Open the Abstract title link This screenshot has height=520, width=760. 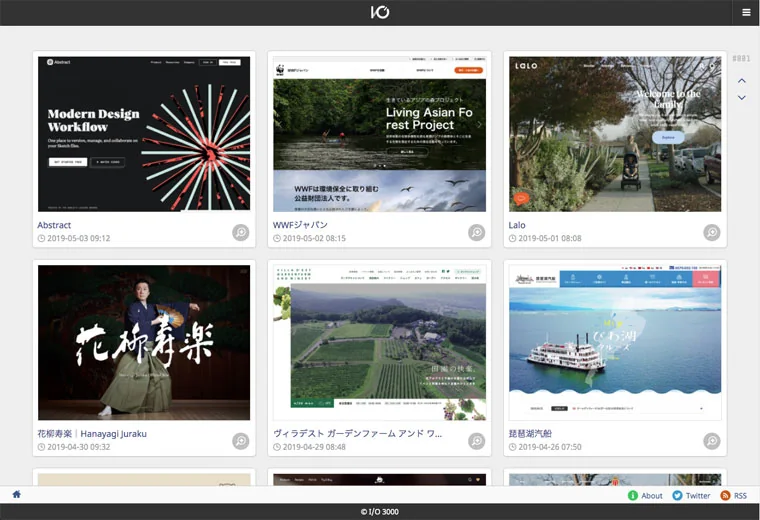click(x=54, y=225)
